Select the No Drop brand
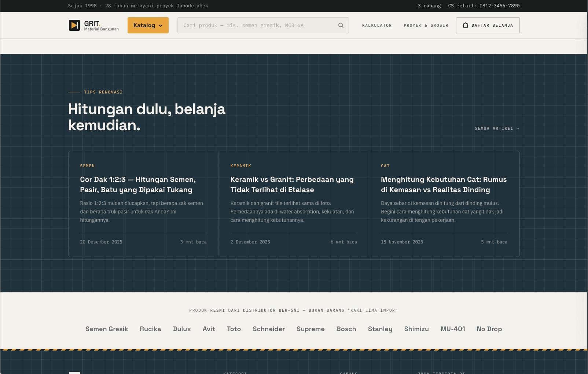The height and width of the screenshot is (374, 588). click(489, 329)
